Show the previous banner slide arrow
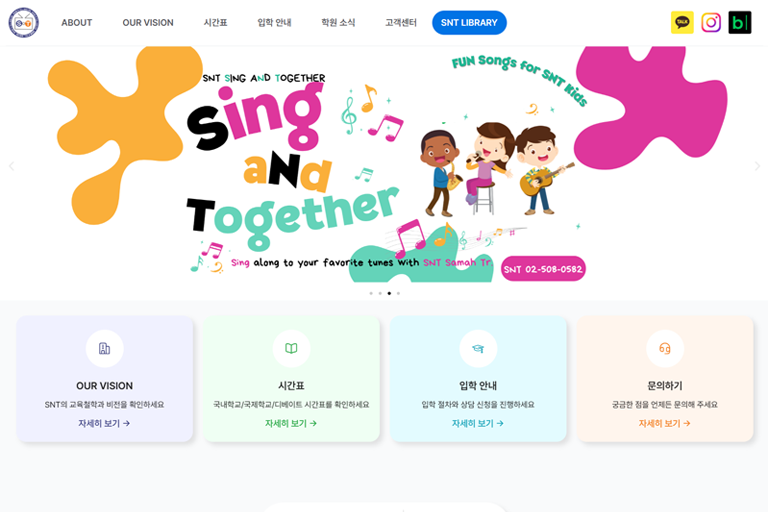The width and height of the screenshot is (768, 512). pyautogui.click(x=11, y=166)
